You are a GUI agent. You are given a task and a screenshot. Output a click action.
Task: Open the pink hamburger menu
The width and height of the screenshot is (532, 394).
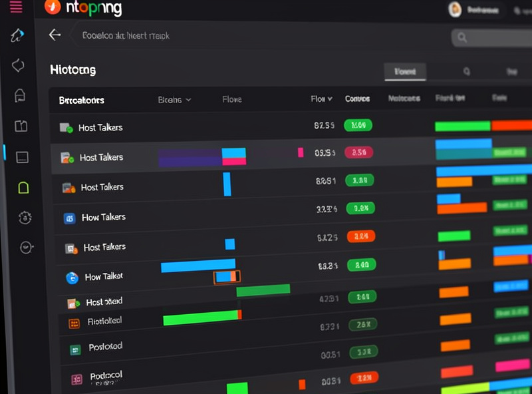click(16, 7)
